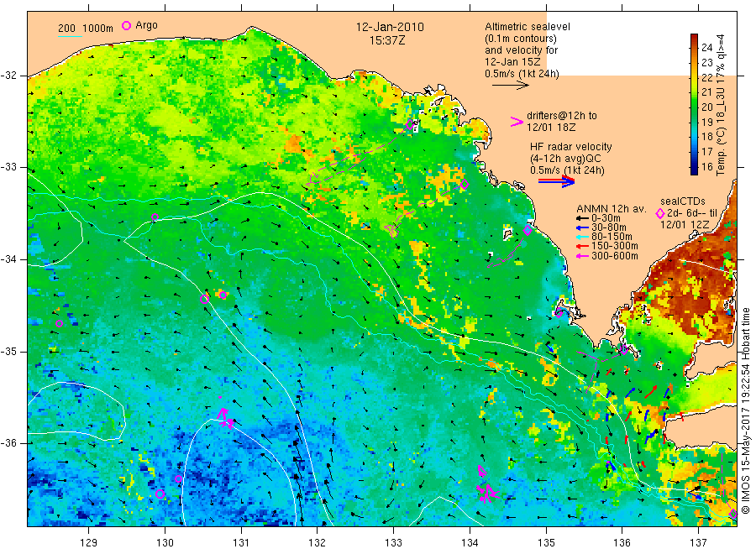Click the dark red top of temperature colorbar
Screen dimensions: 756x554
(695, 38)
